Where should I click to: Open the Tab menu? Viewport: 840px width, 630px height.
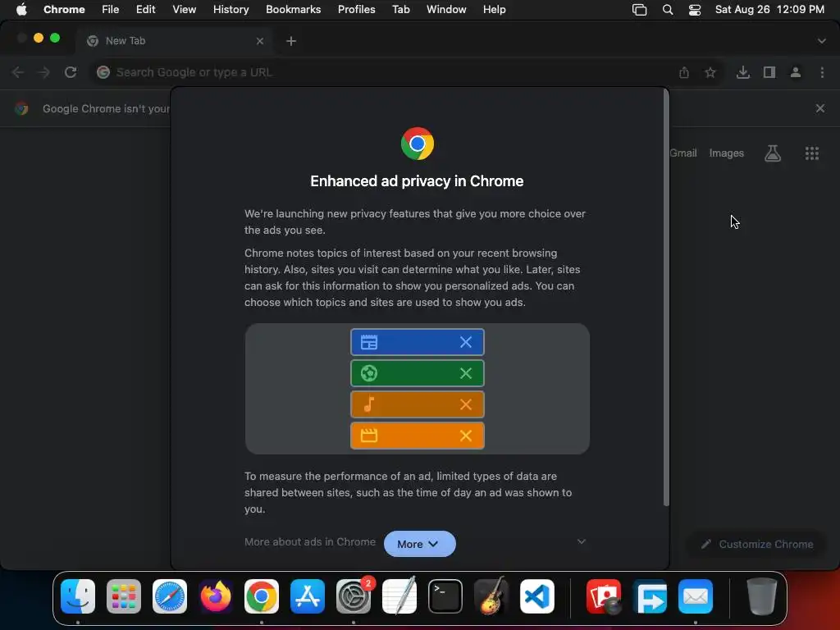click(400, 9)
